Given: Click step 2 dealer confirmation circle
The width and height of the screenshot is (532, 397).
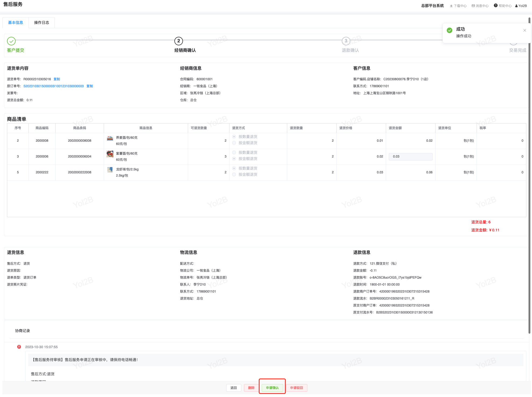Looking at the screenshot, I should click(x=179, y=41).
